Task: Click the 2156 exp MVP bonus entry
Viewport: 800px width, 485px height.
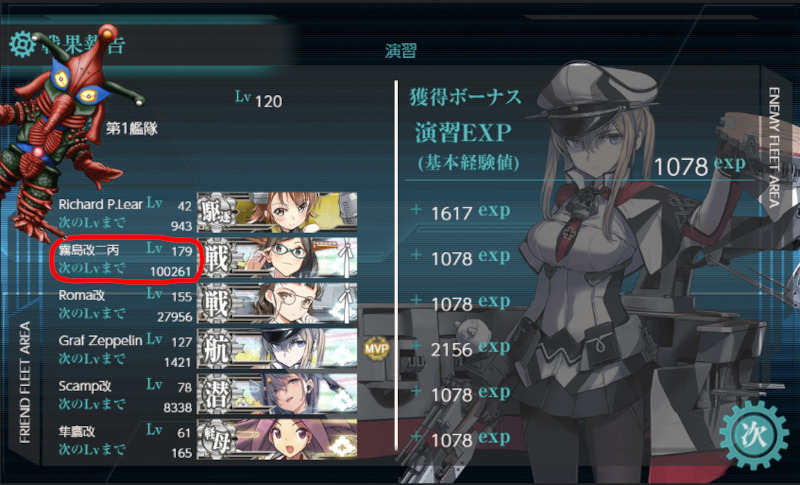Action: (470, 349)
